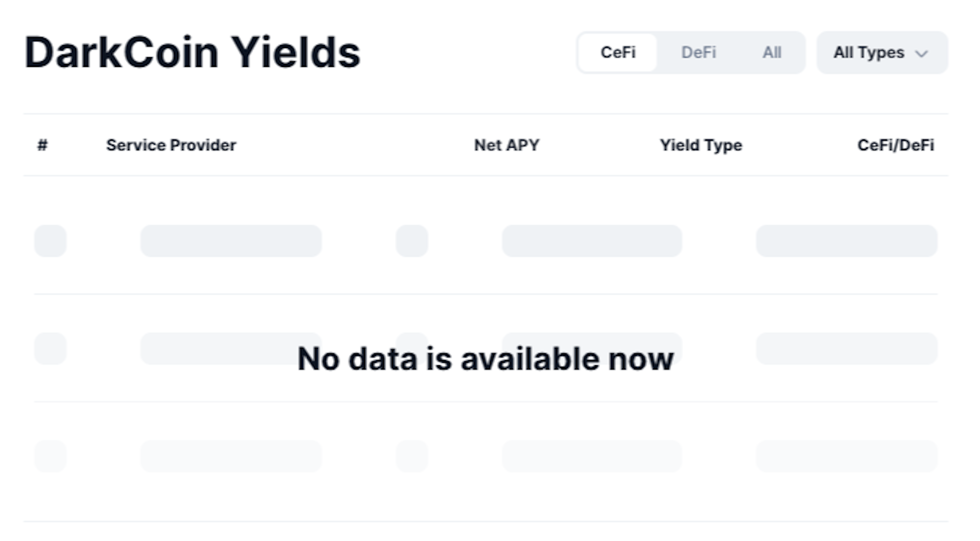The width and height of the screenshot is (980, 541).
Task: Select the CeFi filter tab
Action: (618, 53)
